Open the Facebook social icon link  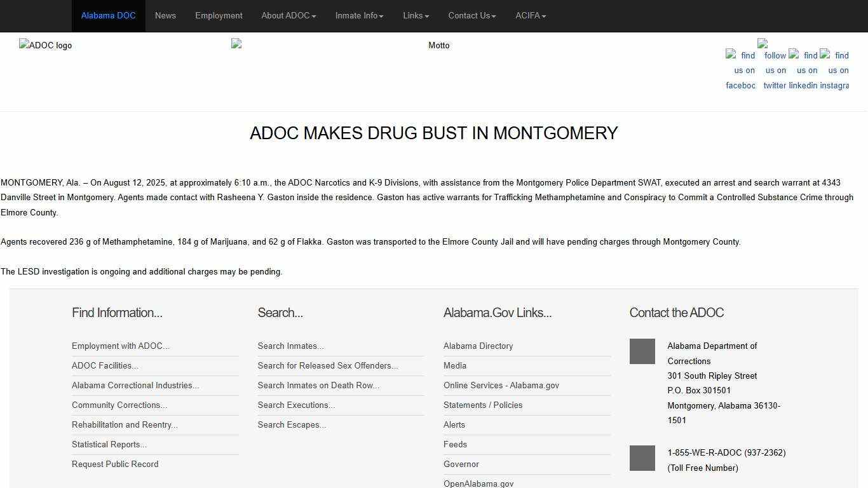(x=741, y=70)
